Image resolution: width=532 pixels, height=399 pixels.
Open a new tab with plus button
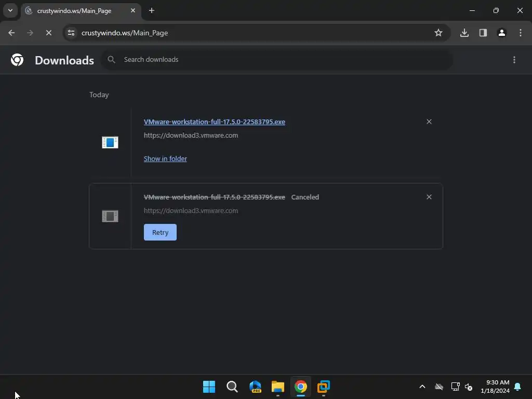pos(152,10)
